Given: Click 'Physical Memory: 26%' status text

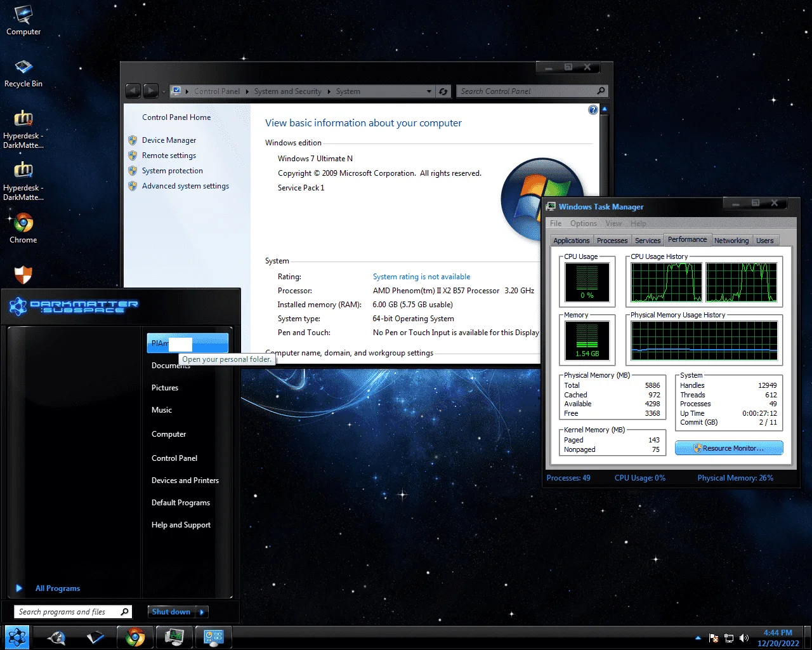Looking at the screenshot, I should pyautogui.click(x=735, y=478).
